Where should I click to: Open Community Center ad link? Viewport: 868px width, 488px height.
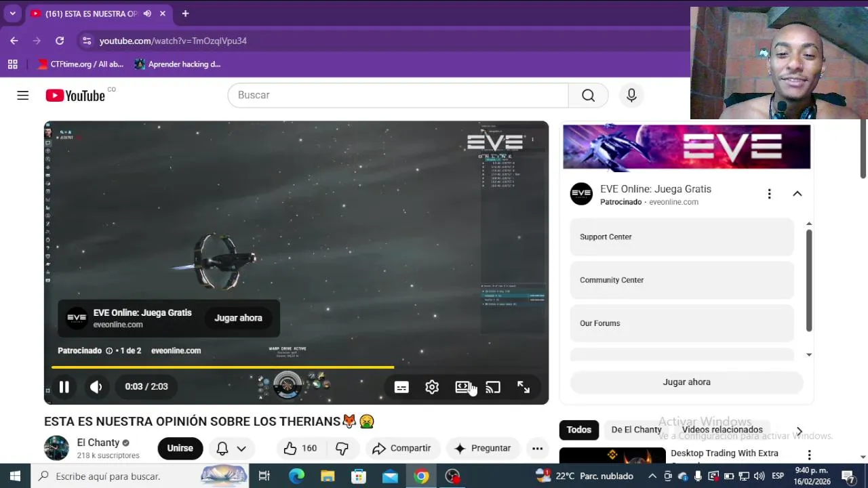point(682,280)
